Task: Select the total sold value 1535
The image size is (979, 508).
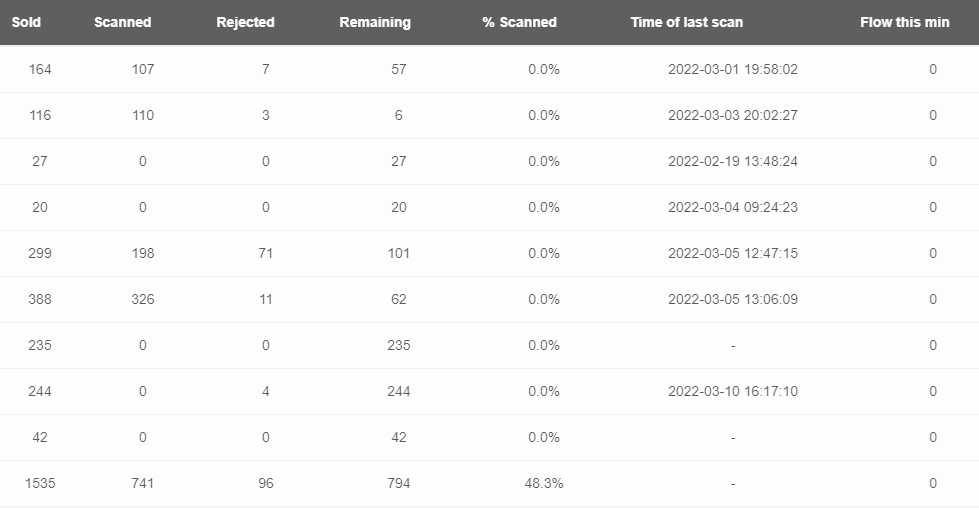Action: [40, 484]
